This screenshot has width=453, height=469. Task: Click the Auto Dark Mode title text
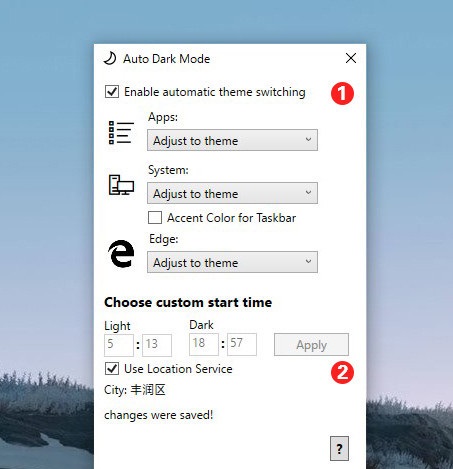click(x=167, y=59)
